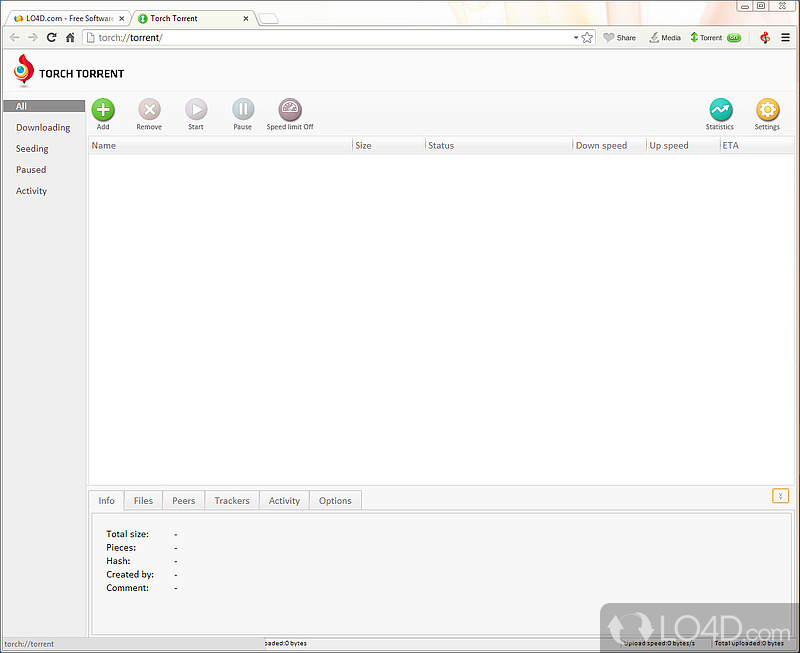Select the Paused filter
The width and height of the screenshot is (800, 653).
coord(31,169)
